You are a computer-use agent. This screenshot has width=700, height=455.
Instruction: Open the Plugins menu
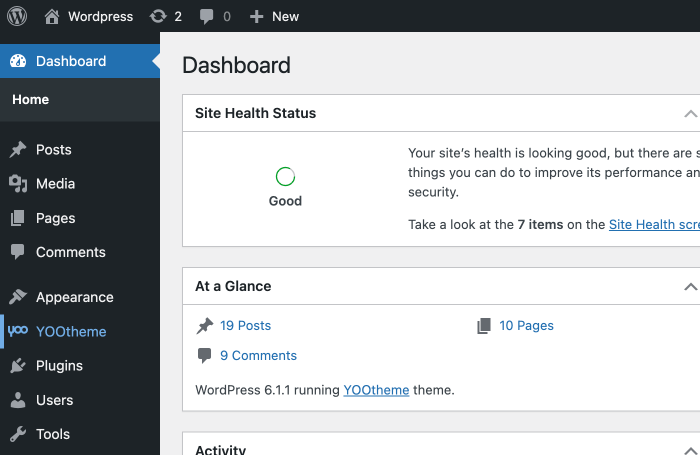[80, 366]
